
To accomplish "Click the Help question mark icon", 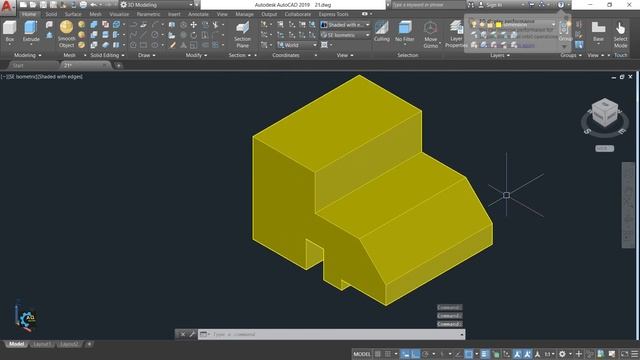I will click(x=561, y=5).
